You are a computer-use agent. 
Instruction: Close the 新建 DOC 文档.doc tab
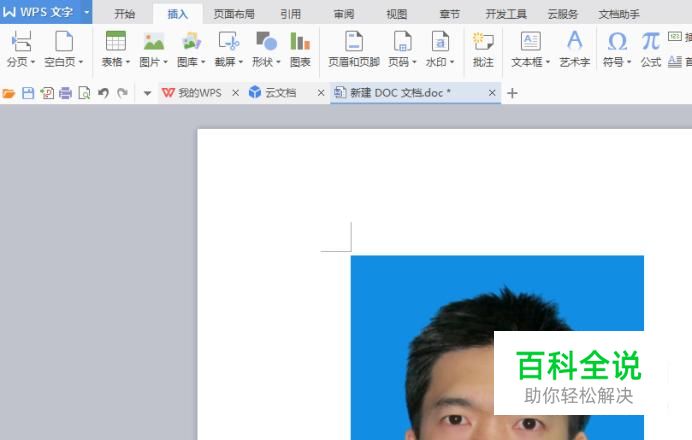(x=492, y=93)
